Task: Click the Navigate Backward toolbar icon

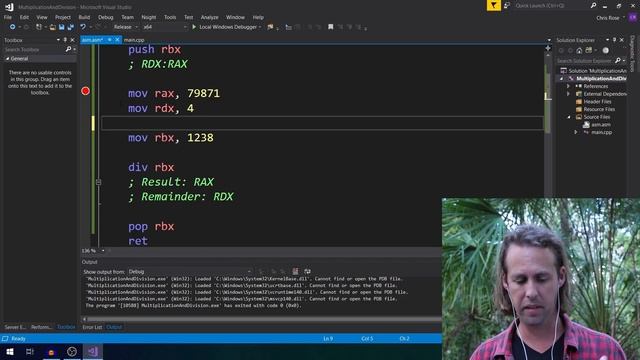Action: click(x=12, y=27)
